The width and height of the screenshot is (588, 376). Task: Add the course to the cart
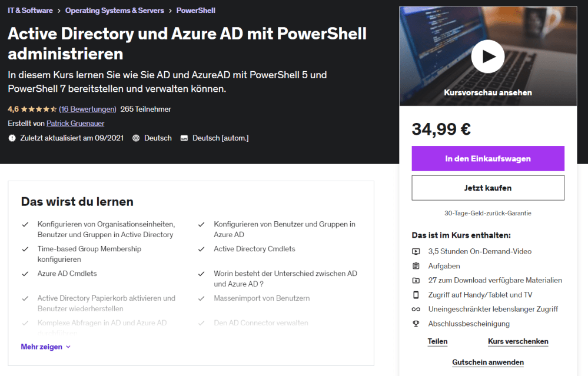click(487, 159)
